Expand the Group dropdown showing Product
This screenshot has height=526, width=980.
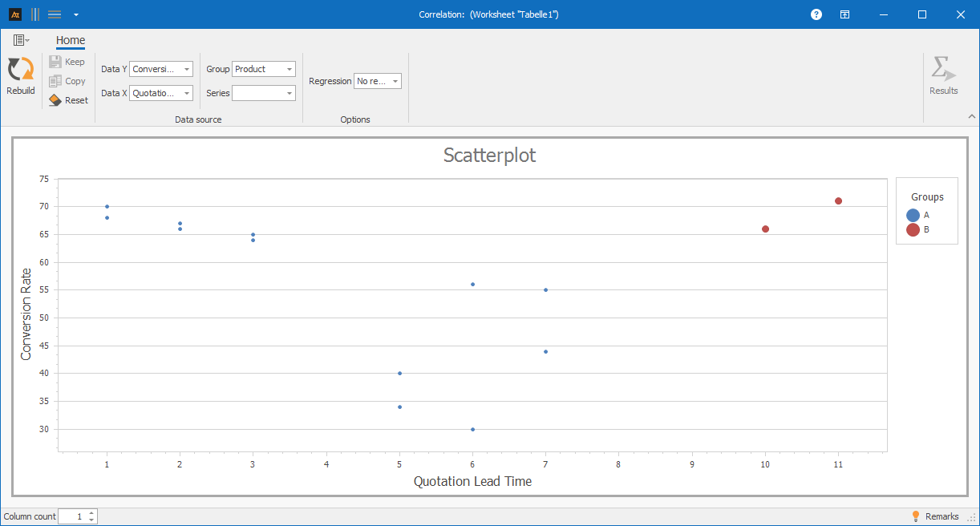[289, 69]
